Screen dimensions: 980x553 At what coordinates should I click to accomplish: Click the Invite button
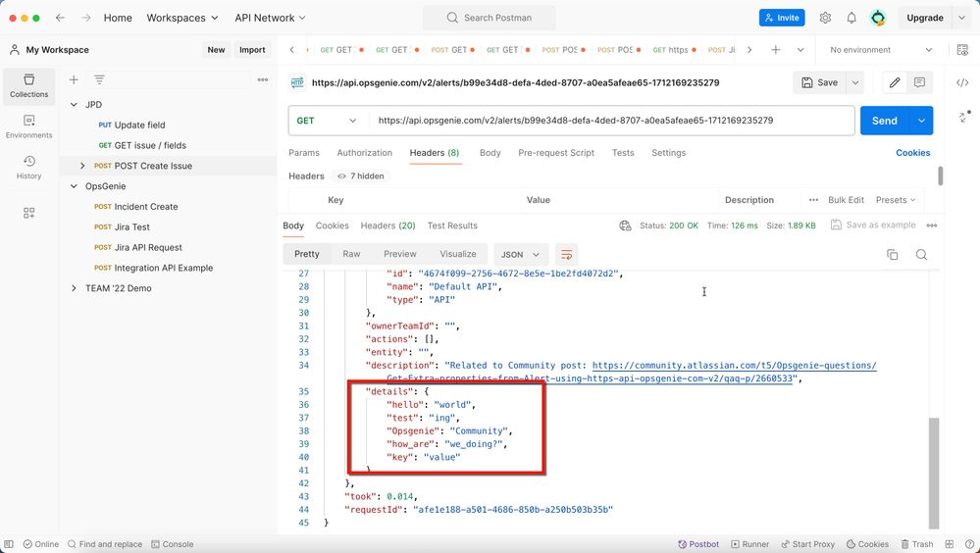click(x=782, y=18)
